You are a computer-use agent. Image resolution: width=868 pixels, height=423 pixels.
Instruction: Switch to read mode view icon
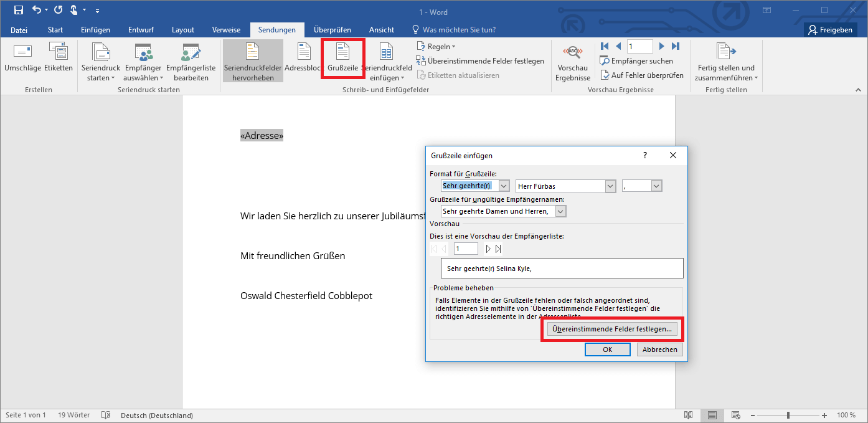[x=688, y=415]
